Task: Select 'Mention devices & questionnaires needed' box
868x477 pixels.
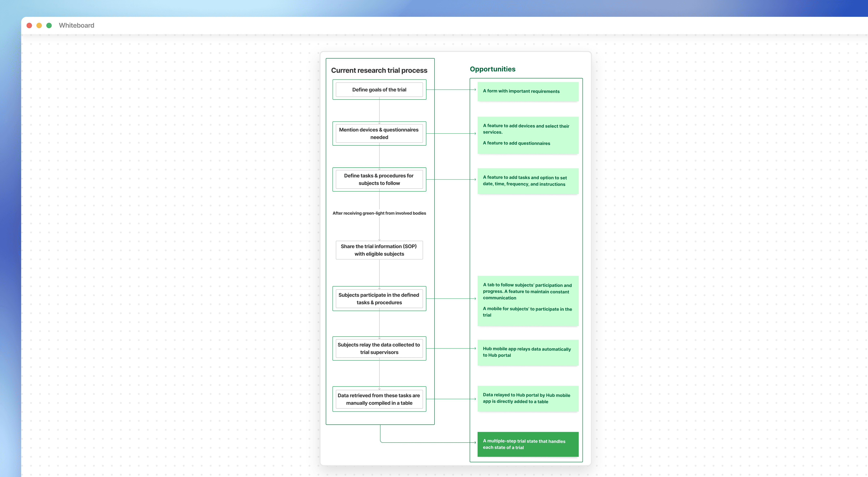Action: 379,133
